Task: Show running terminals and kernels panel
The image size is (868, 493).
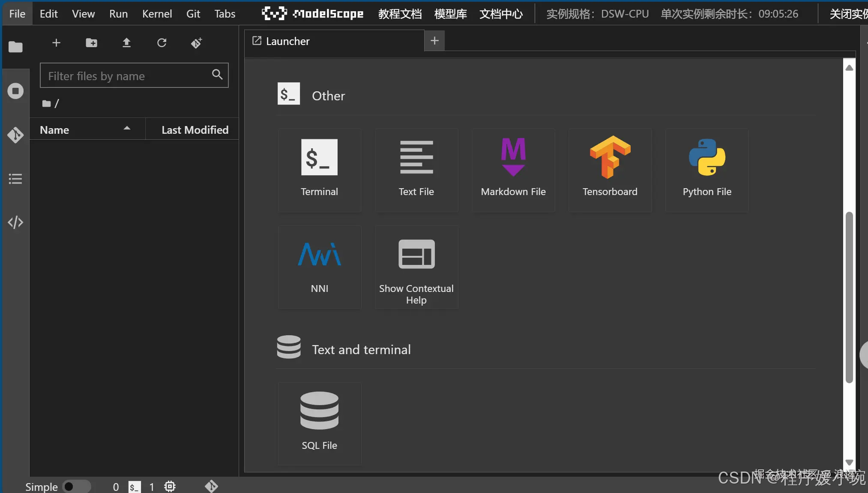Action: point(15,91)
